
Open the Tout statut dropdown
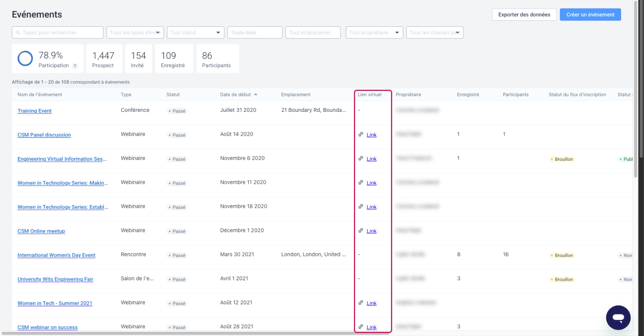[x=195, y=32]
